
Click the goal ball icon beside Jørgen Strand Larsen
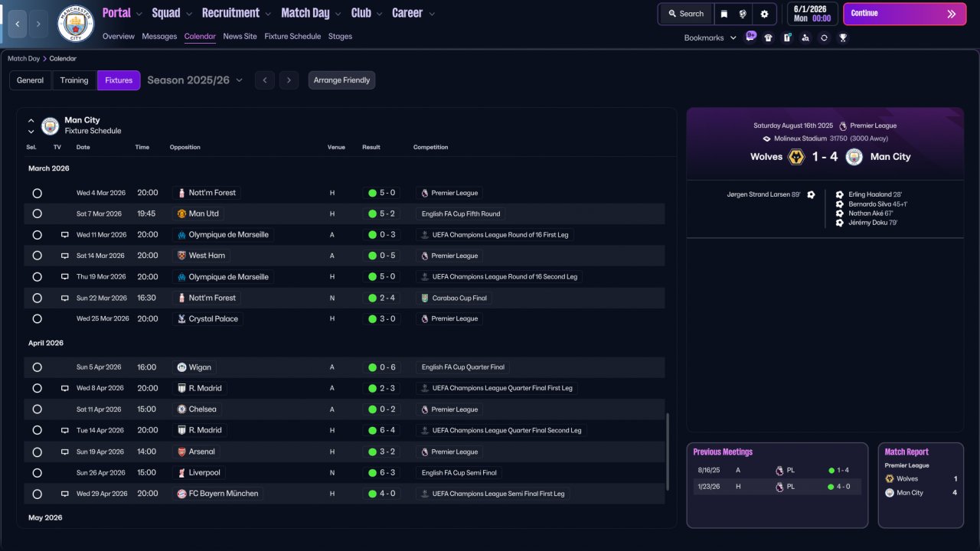click(811, 194)
